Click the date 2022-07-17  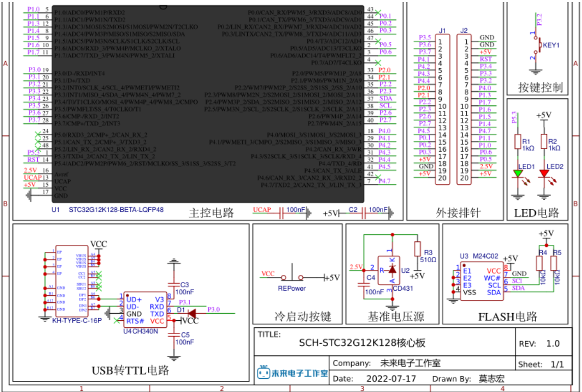pyautogui.click(x=391, y=379)
